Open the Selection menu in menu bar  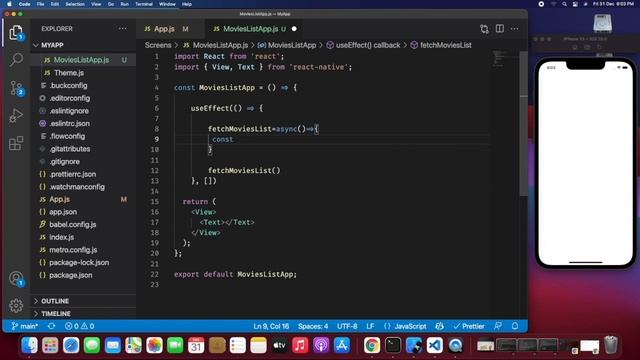(x=75, y=4)
